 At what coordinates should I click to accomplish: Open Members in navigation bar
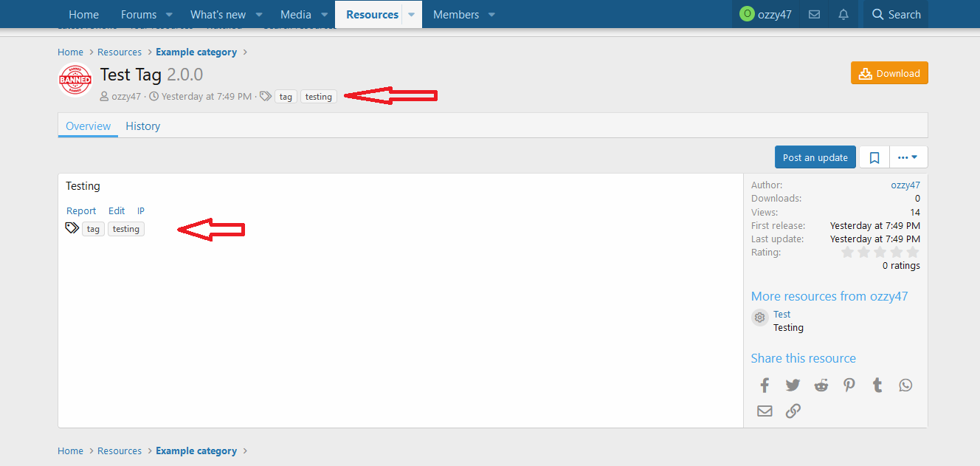[x=456, y=14]
